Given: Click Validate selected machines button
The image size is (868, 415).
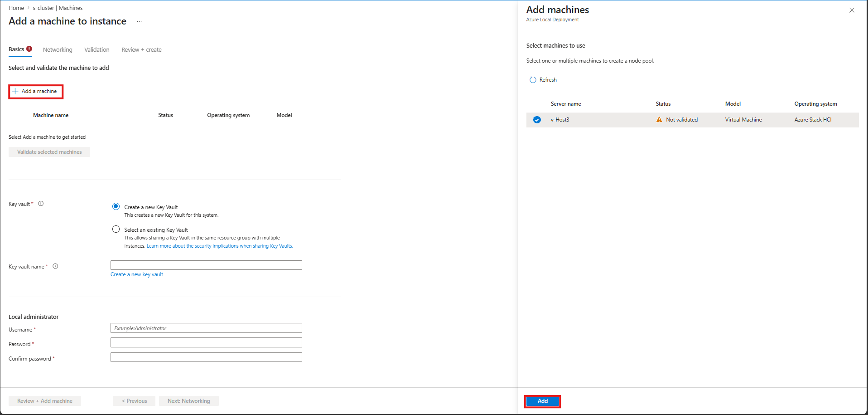Looking at the screenshot, I should [x=49, y=152].
